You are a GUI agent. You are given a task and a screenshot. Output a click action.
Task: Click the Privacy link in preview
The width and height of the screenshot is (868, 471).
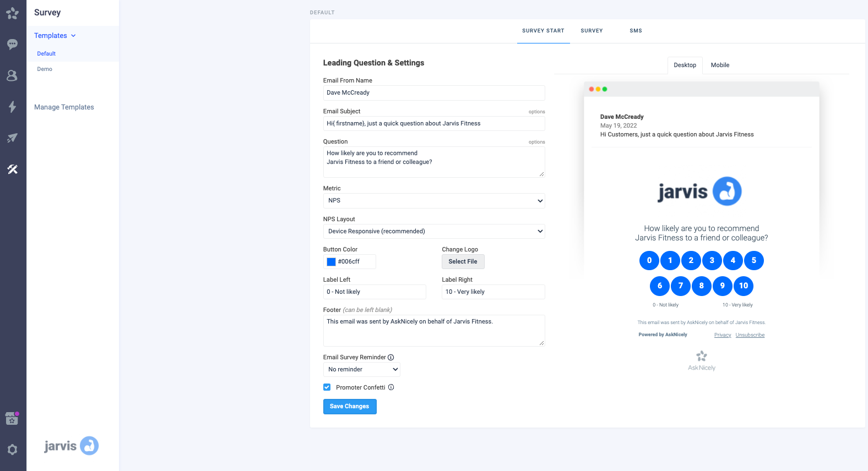coord(723,335)
